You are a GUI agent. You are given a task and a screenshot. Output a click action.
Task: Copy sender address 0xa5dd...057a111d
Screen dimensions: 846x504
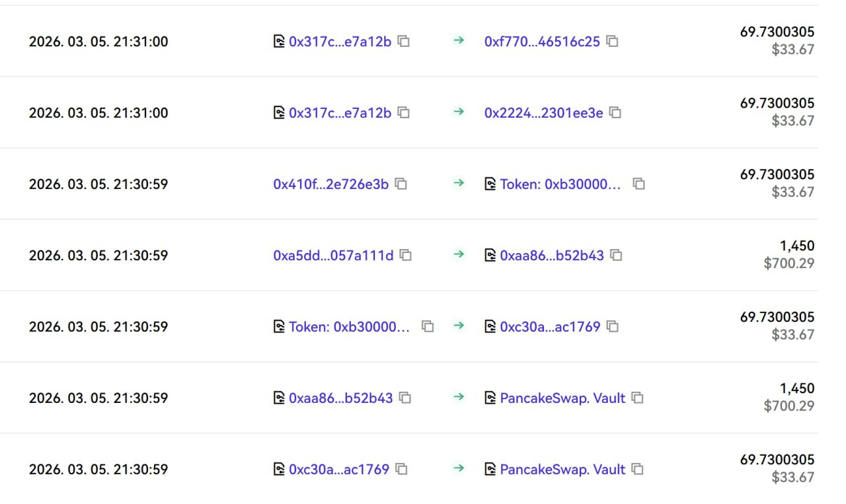pos(406,256)
